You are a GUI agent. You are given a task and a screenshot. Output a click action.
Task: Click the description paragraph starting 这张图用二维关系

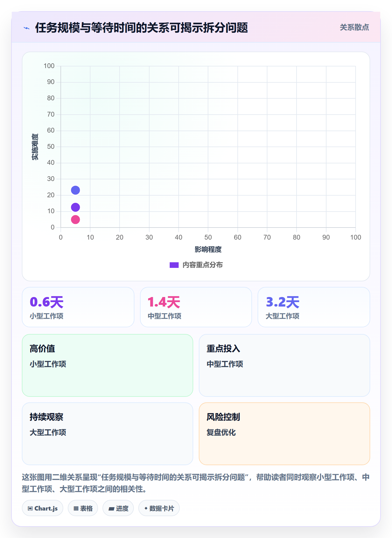tap(196, 483)
